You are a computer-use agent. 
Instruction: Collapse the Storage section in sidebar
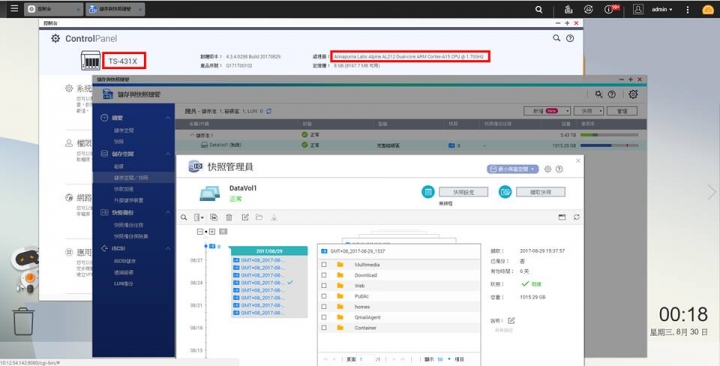point(168,154)
